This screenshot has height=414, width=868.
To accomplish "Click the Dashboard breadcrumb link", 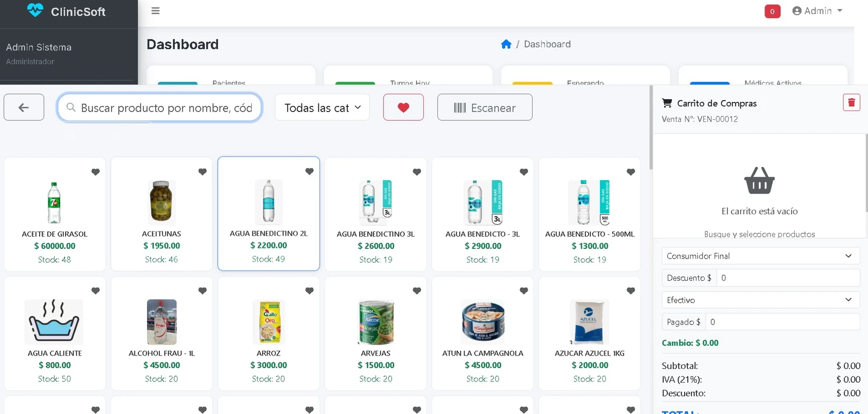I will (547, 44).
